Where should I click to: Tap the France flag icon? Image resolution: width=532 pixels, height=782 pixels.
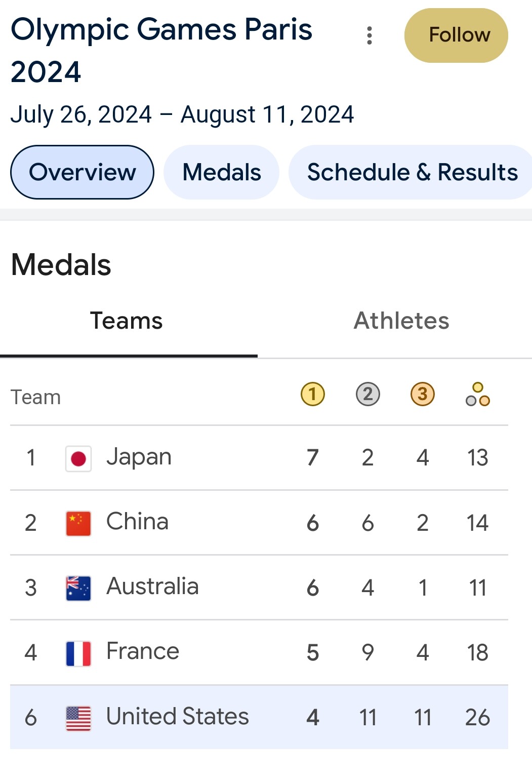click(78, 653)
